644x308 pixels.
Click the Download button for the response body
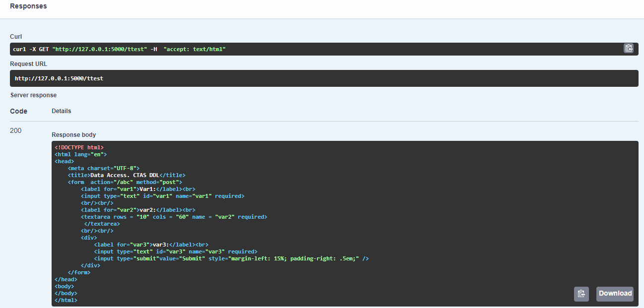pyautogui.click(x=614, y=294)
